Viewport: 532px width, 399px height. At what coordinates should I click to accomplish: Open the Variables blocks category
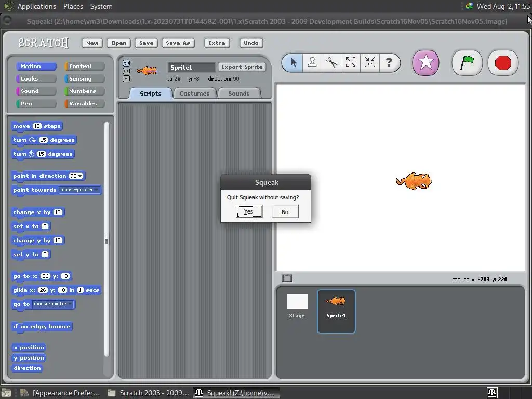coord(84,103)
